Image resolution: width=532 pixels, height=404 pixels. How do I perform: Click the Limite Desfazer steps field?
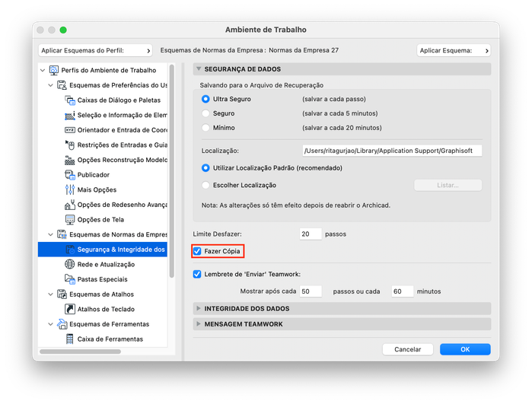[x=311, y=234]
